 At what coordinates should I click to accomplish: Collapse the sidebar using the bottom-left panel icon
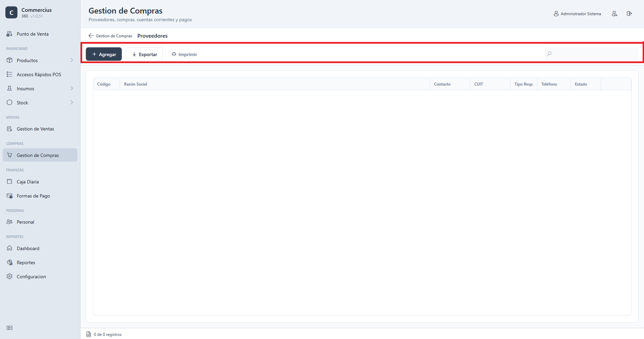click(10, 328)
